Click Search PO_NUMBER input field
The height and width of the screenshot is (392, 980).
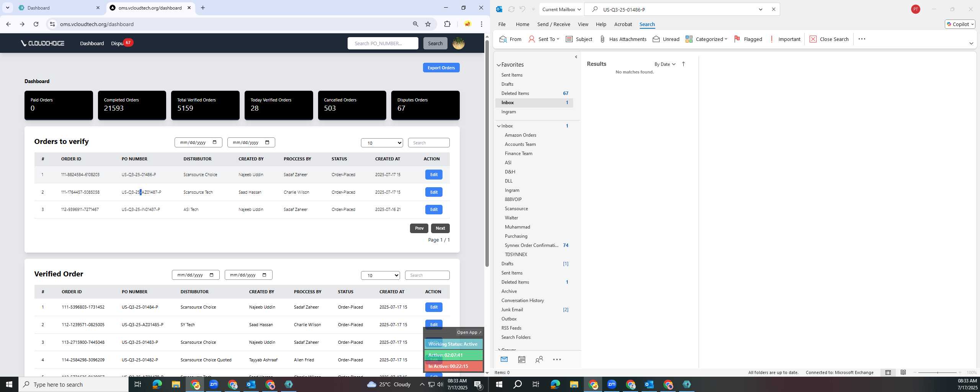(x=383, y=43)
